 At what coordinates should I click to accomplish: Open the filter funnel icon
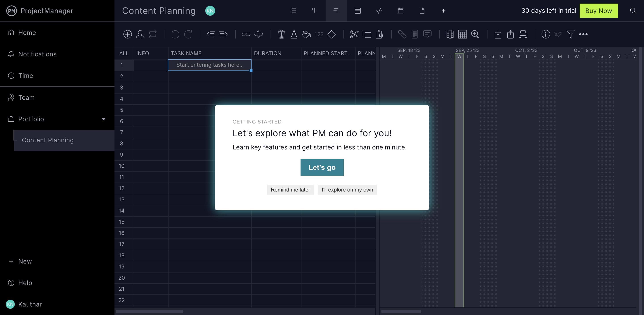pyautogui.click(x=570, y=34)
